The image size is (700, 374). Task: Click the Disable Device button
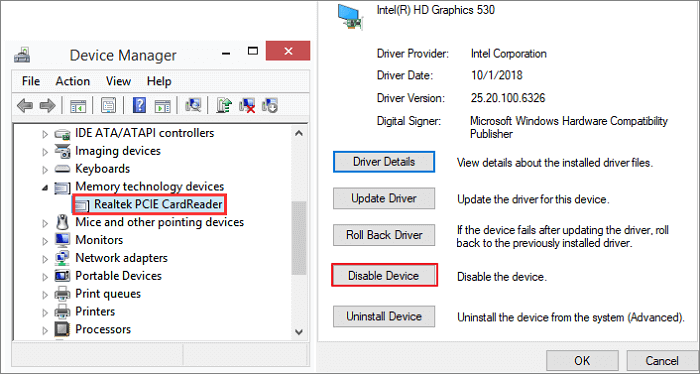(x=384, y=275)
